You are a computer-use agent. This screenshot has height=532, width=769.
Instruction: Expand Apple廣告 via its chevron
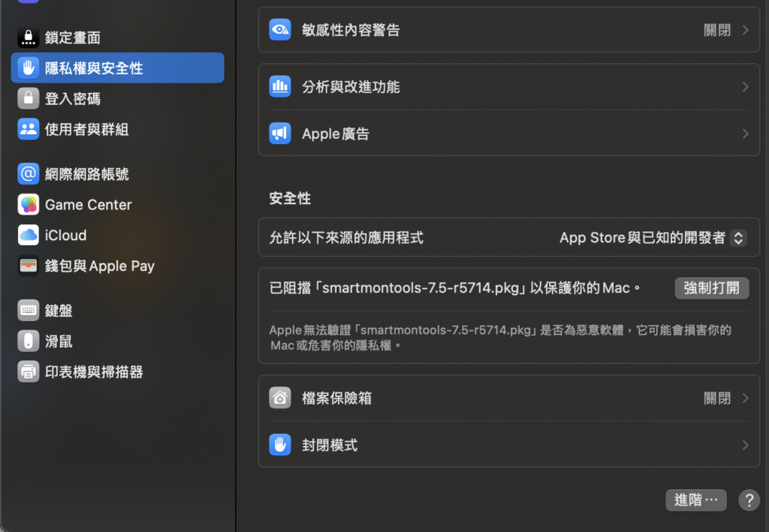coord(745,134)
